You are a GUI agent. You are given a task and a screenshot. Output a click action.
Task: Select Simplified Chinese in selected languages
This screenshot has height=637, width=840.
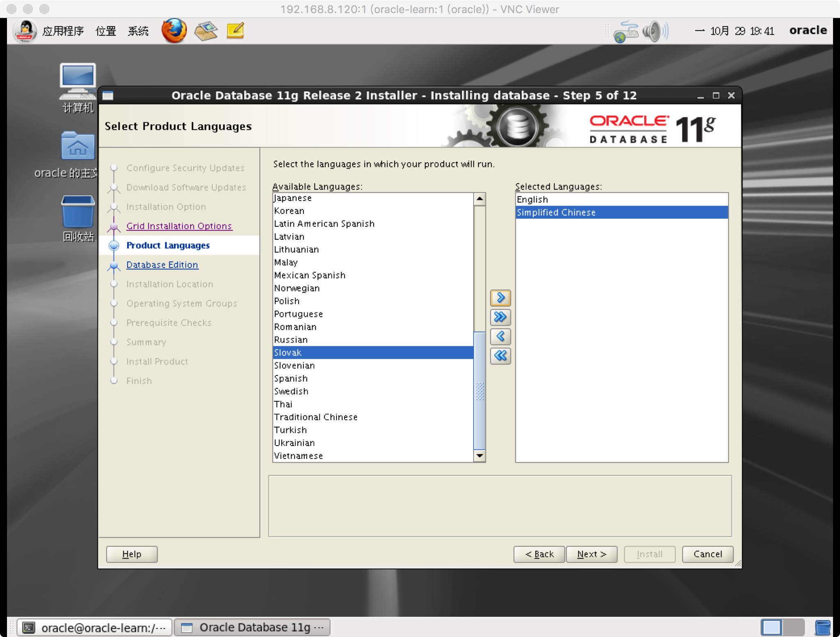click(x=621, y=212)
